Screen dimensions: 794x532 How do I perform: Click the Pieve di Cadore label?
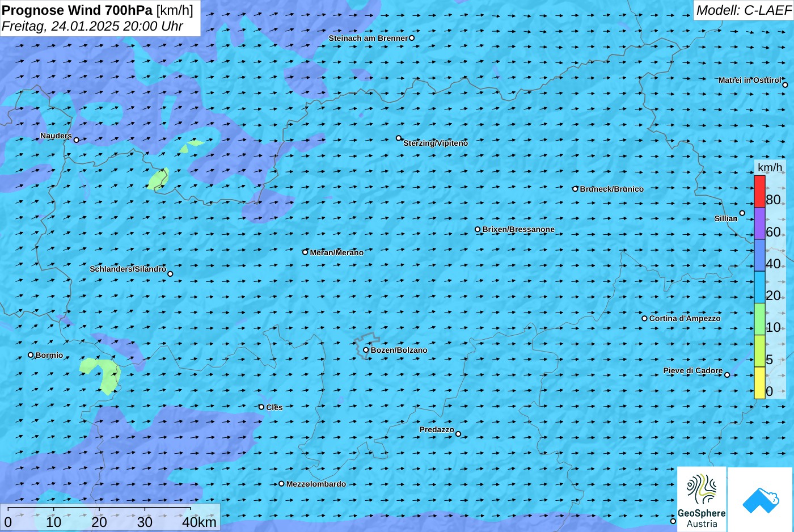693,370
